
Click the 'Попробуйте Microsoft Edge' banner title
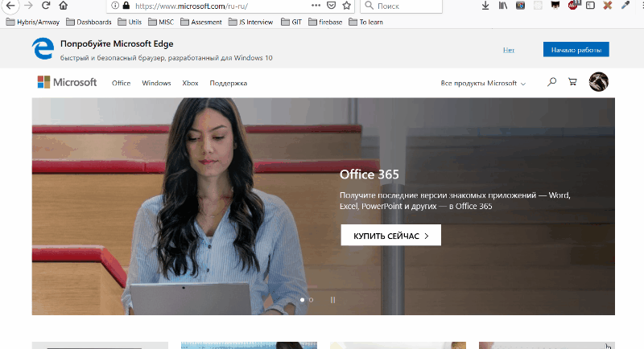pyautogui.click(x=117, y=44)
